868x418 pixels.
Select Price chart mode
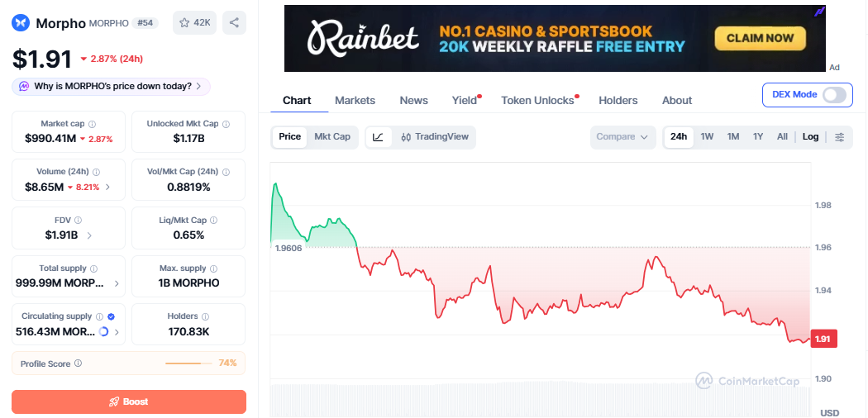pos(290,136)
